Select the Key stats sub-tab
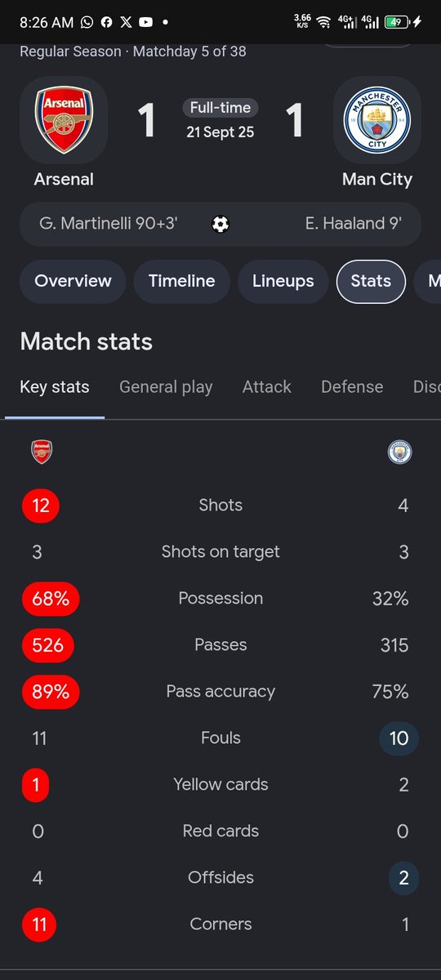The width and height of the screenshot is (441, 980). point(55,387)
